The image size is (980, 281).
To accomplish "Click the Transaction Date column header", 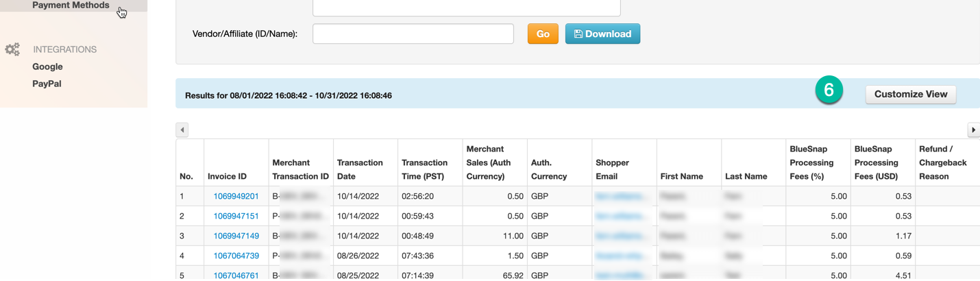I will (360, 169).
